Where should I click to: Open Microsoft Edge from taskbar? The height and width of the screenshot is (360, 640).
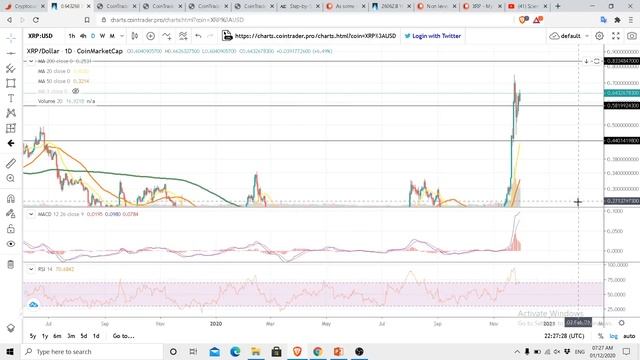point(235,351)
